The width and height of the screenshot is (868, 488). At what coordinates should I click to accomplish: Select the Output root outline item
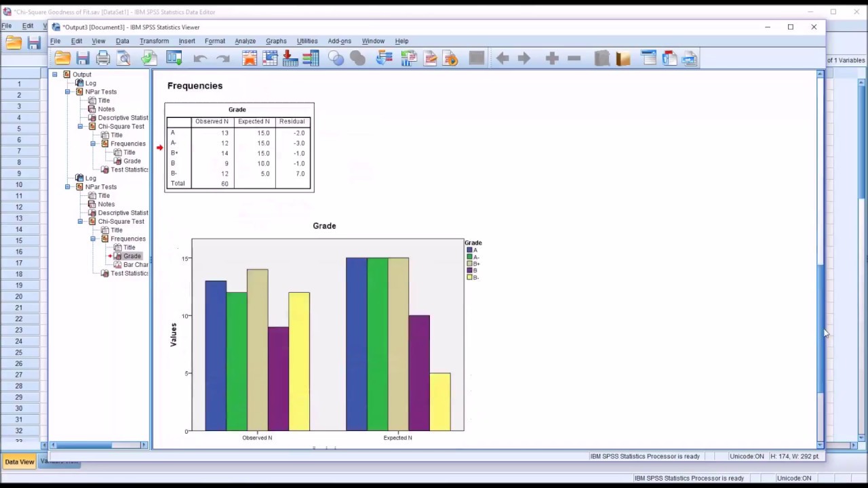pyautogui.click(x=81, y=75)
